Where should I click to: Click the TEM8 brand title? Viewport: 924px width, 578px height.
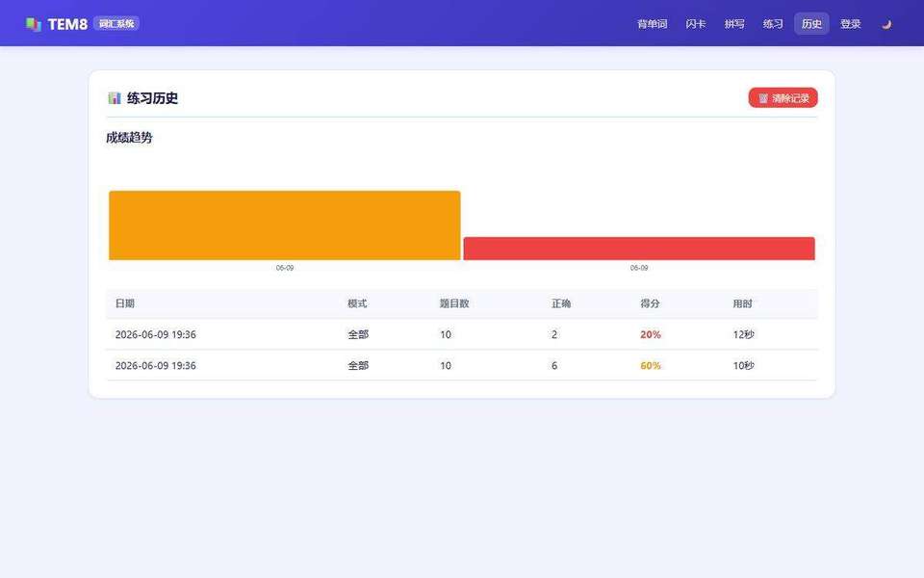(67, 24)
